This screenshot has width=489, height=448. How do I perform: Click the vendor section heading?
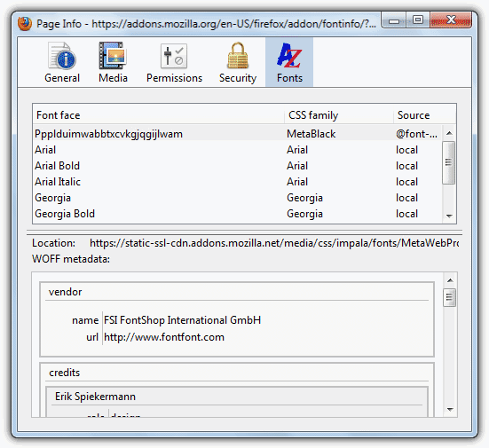tap(65, 292)
